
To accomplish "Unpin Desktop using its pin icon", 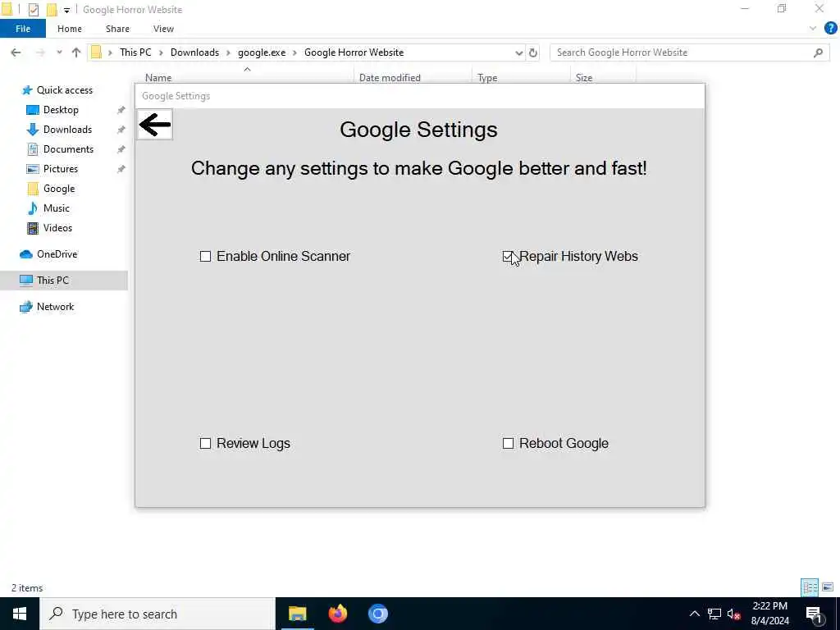I will point(121,110).
